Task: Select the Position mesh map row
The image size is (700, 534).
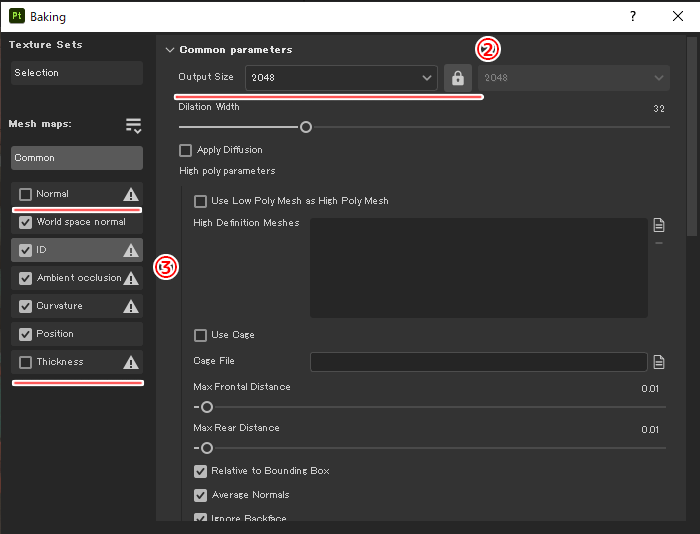Action: 77,334
